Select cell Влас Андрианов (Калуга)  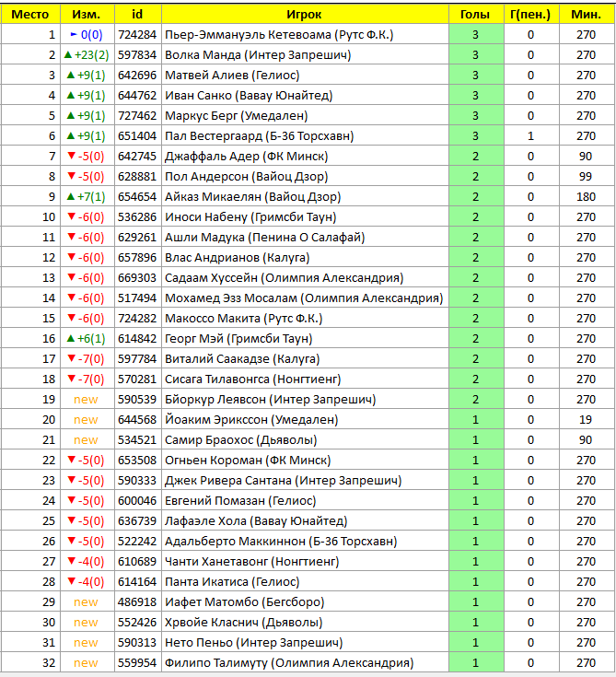305,258
